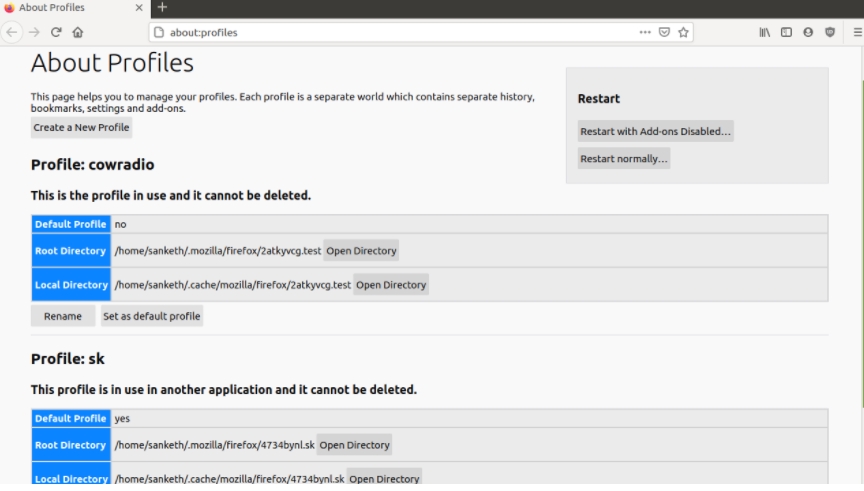
Task: Open the Library icon in toolbar
Action: click(x=765, y=32)
